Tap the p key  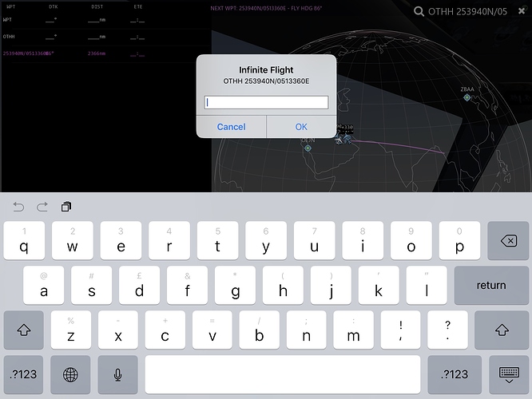[459, 241]
